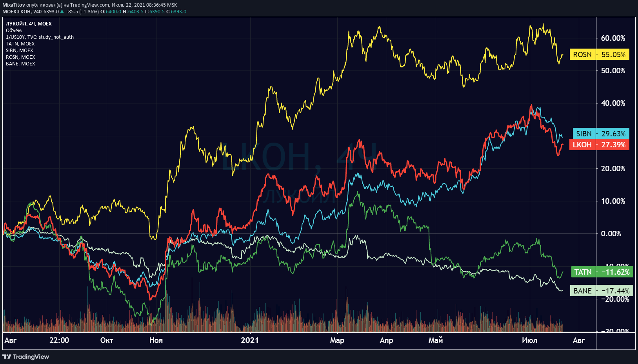Click the BANE −17.44% price label
The height and width of the screenshot is (364, 638).
pos(602,291)
